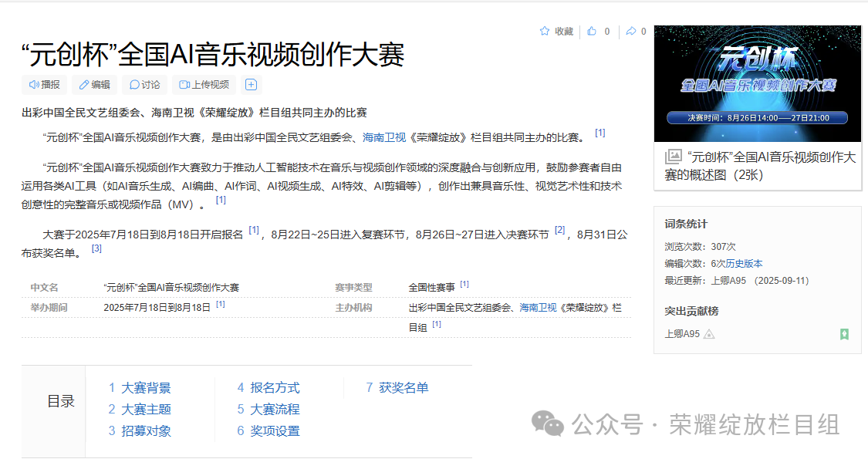
Task: Click the star 收藏 favorite icon
Action: [x=545, y=32]
